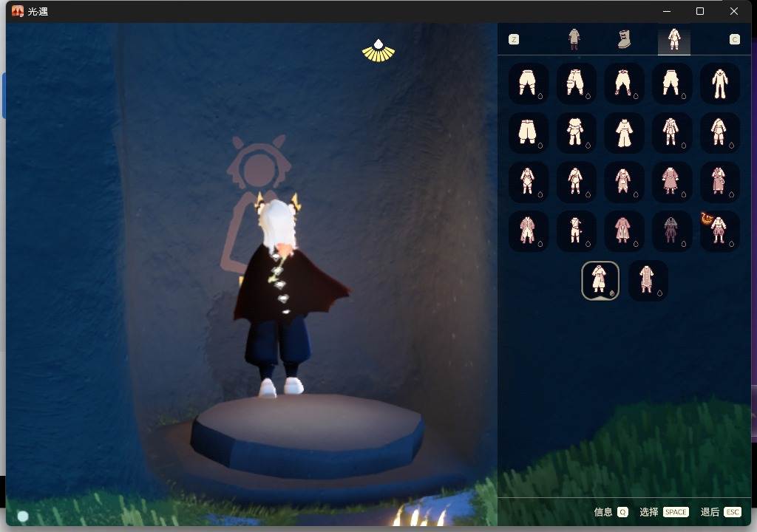Click the C key next-category button
The width and height of the screenshot is (757, 532).
coord(734,40)
